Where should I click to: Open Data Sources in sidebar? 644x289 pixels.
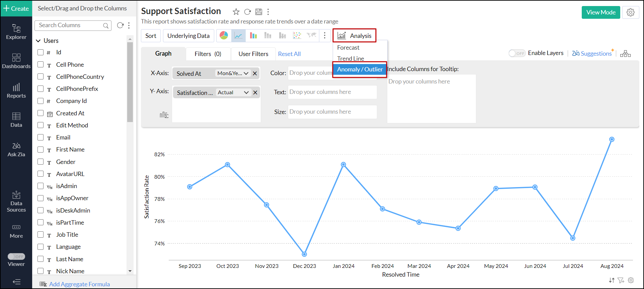point(16,202)
